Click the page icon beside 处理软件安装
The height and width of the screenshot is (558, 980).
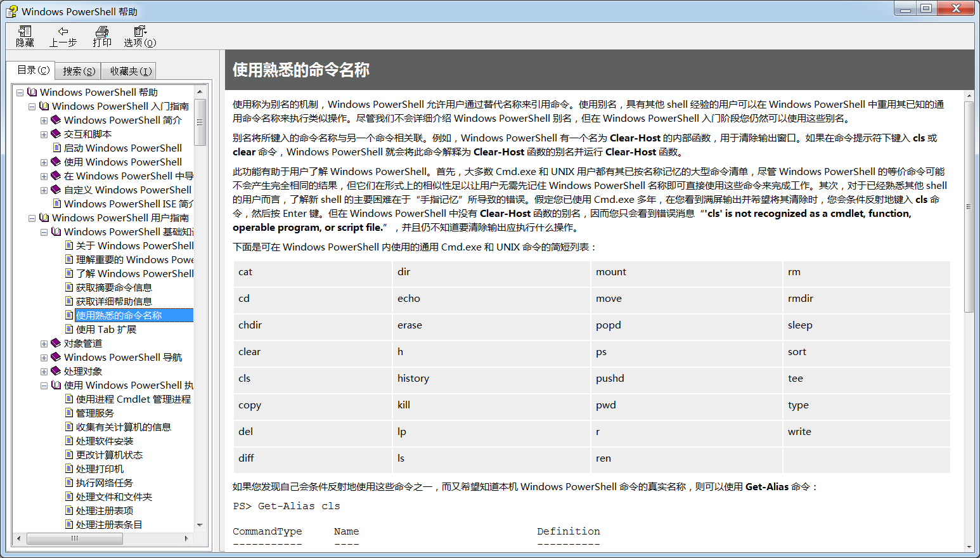click(x=69, y=441)
